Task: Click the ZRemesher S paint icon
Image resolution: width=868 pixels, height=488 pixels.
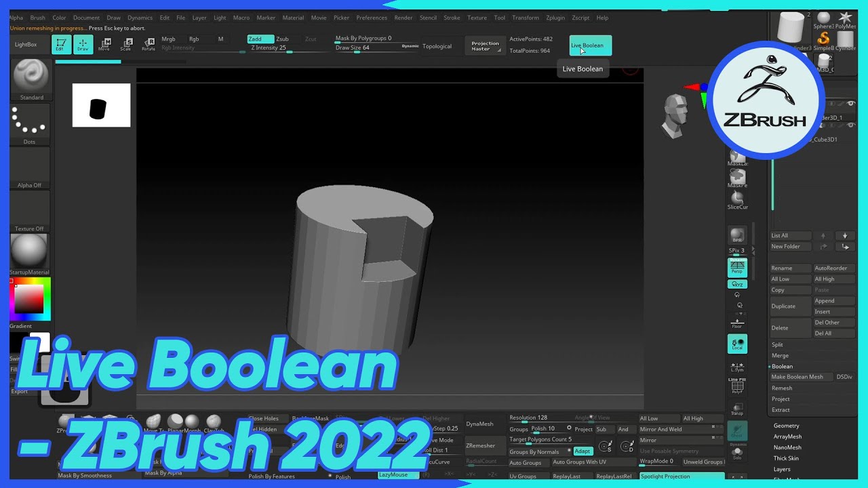Action: coord(606,447)
